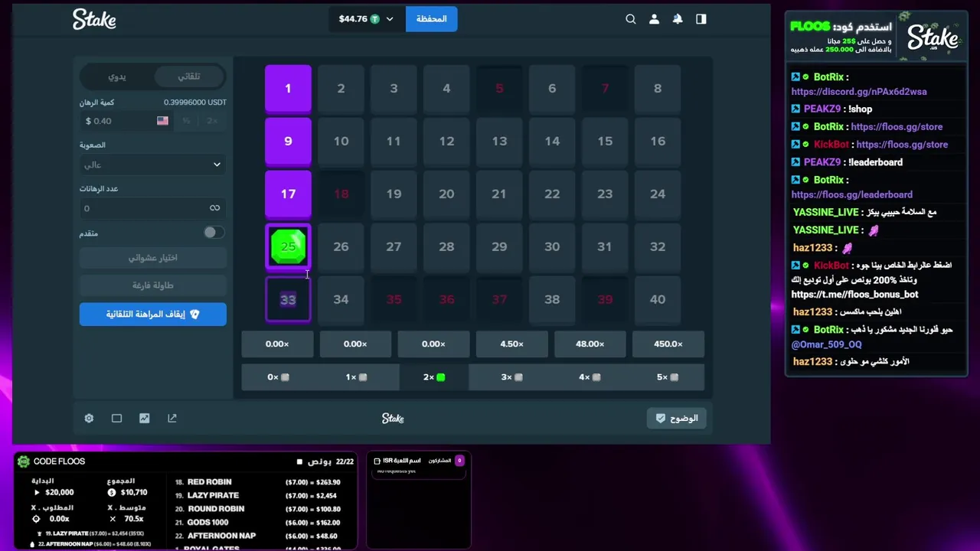Click the Stake logo in chat banner
This screenshot has width=980, height=551.
pos(933,37)
